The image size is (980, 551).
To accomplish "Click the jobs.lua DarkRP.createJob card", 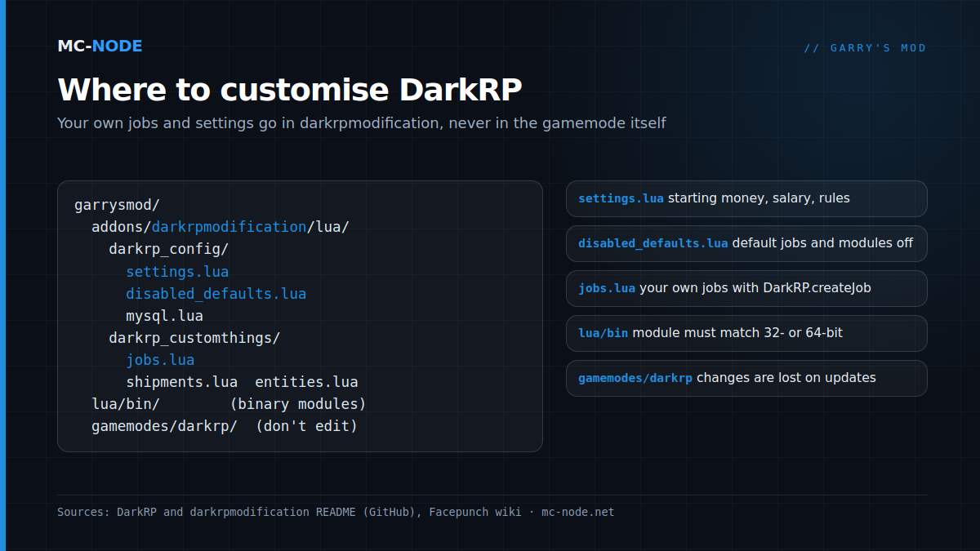I will (746, 288).
